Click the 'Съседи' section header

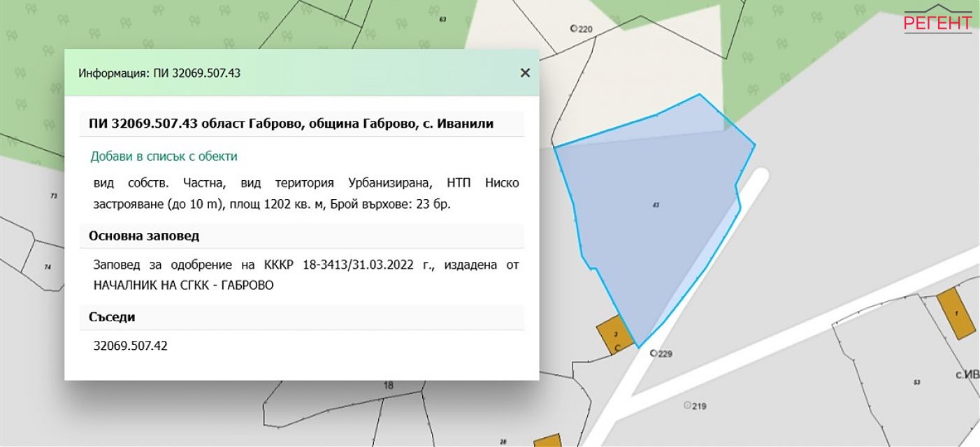tap(302, 317)
